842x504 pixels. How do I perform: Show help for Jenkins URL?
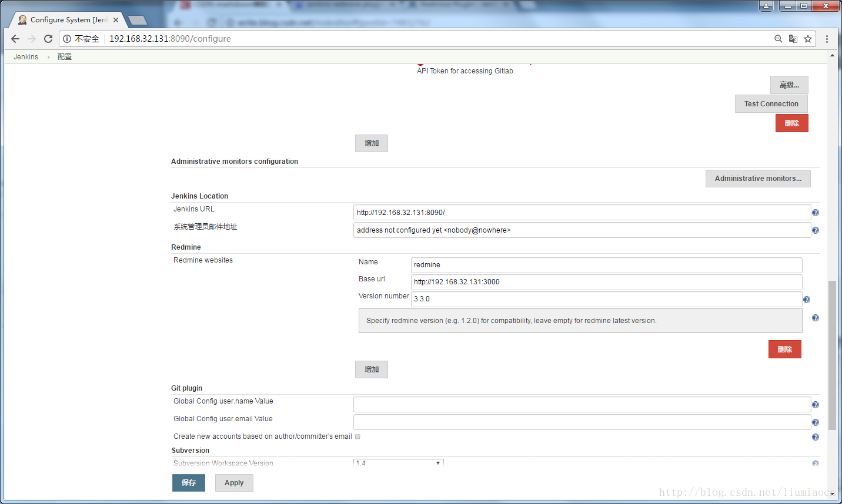[x=816, y=213]
